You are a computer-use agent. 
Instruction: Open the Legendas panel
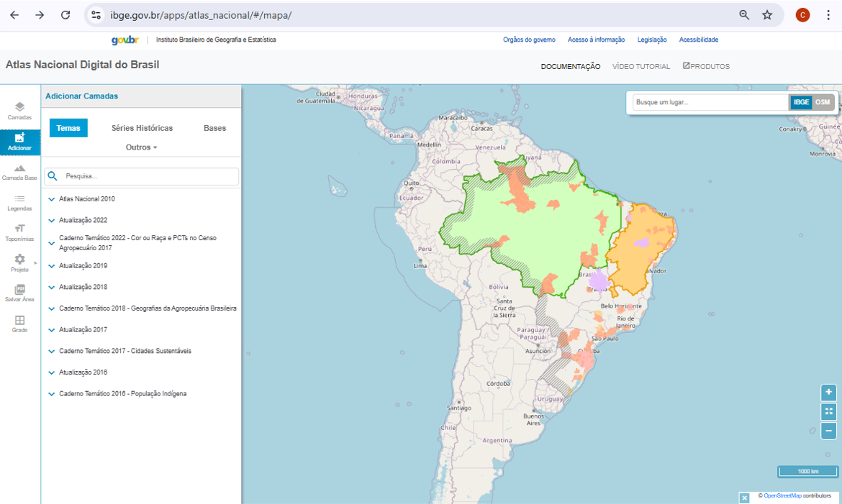(19, 202)
